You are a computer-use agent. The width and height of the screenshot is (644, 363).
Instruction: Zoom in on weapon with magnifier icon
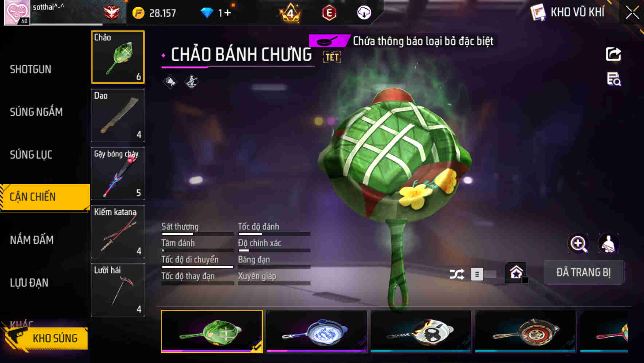tap(578, 243)
